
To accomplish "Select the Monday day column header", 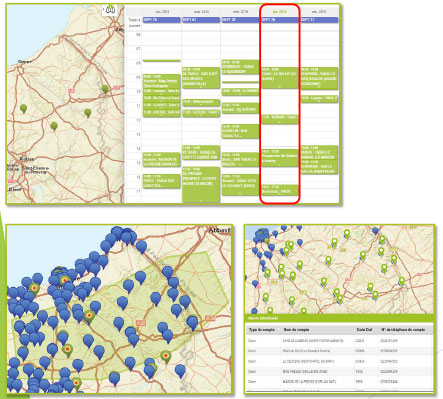I will pos(162,12).
